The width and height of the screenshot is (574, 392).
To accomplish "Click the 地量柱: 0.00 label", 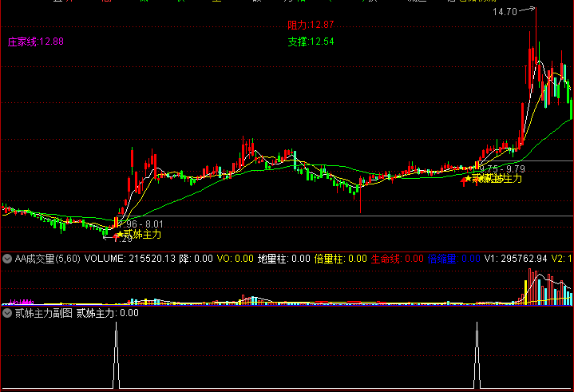I will pyautogui.click(x=284, y=259).
